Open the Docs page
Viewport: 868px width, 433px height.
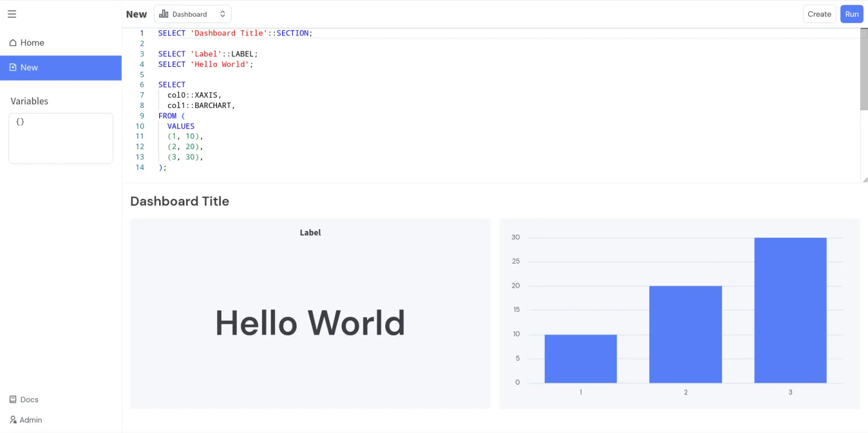click(29, 399)
